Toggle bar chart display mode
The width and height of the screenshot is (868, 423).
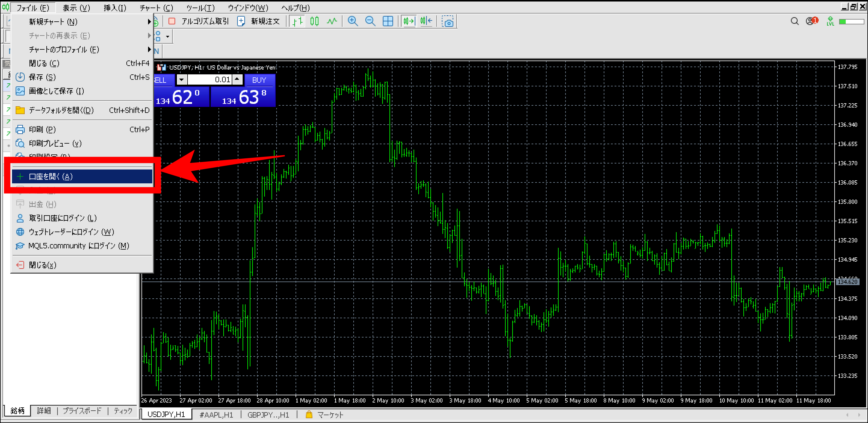pos(297,21)
